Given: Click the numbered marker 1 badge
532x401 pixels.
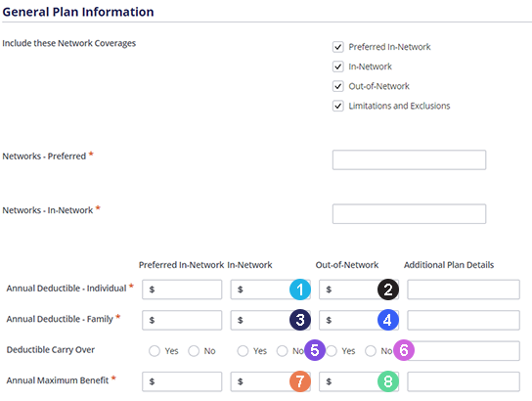Looking at the screenshot, I should click(x=300, y=290).
